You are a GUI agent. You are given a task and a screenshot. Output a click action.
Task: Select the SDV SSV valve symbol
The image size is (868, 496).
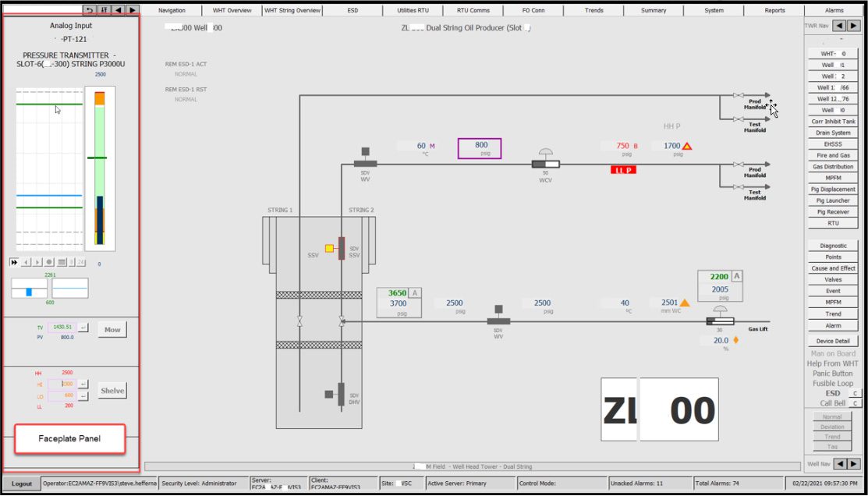point(342,248)
